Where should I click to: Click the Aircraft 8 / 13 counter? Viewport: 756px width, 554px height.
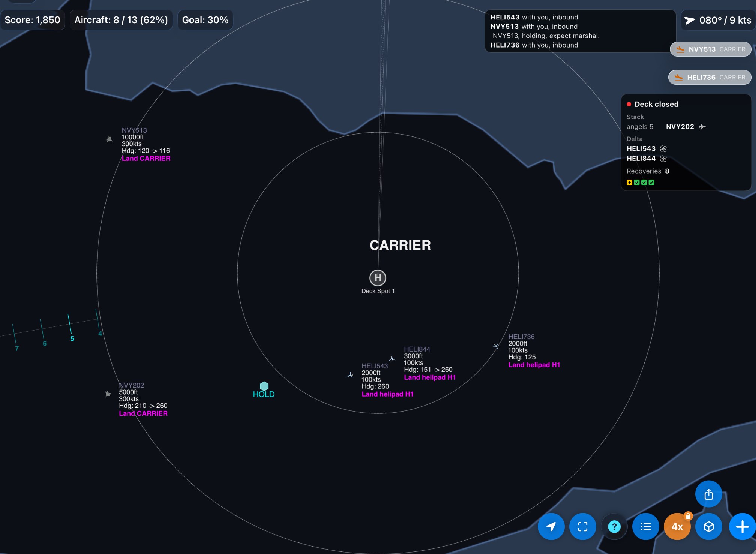coord(121,20)
